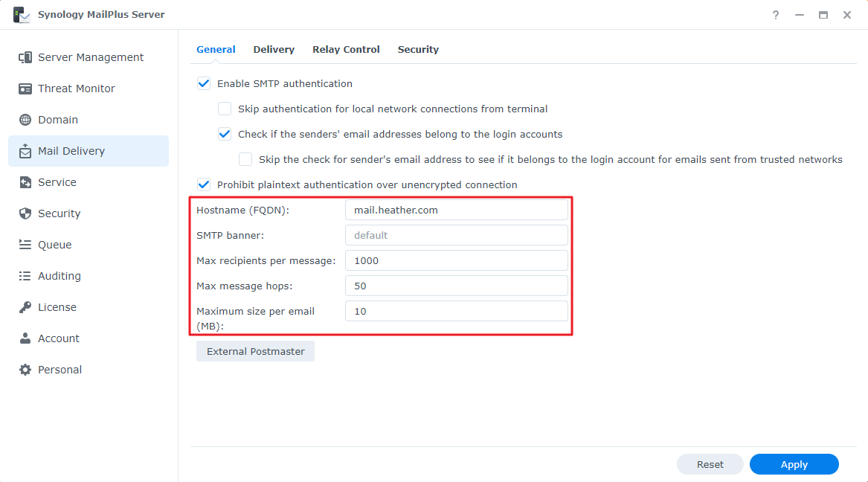Image resolution: width=868 pixels, height=482 pixels.
Task: Switch to the Delivery tab
Action: [x=273, y=49]
